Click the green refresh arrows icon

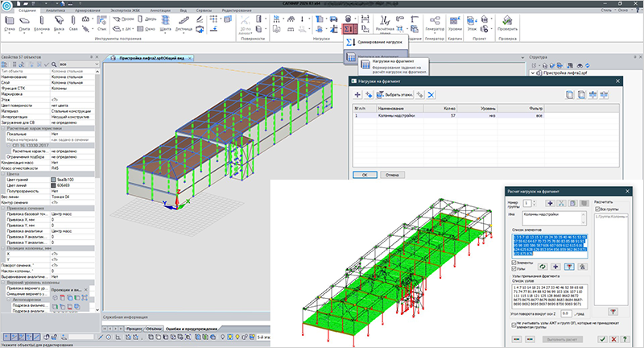click(543, 267)
